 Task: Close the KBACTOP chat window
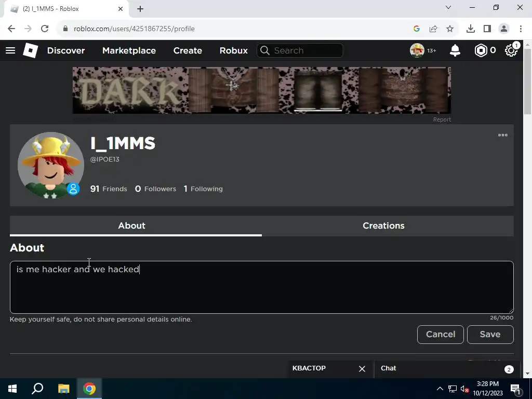click(362, 369)
